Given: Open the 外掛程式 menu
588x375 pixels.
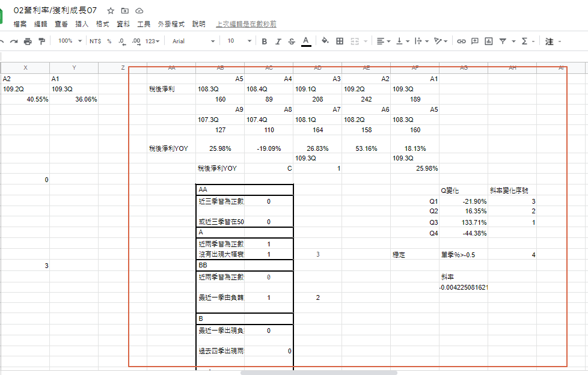Looking at the screenshot, I should (x=171, y=24).
